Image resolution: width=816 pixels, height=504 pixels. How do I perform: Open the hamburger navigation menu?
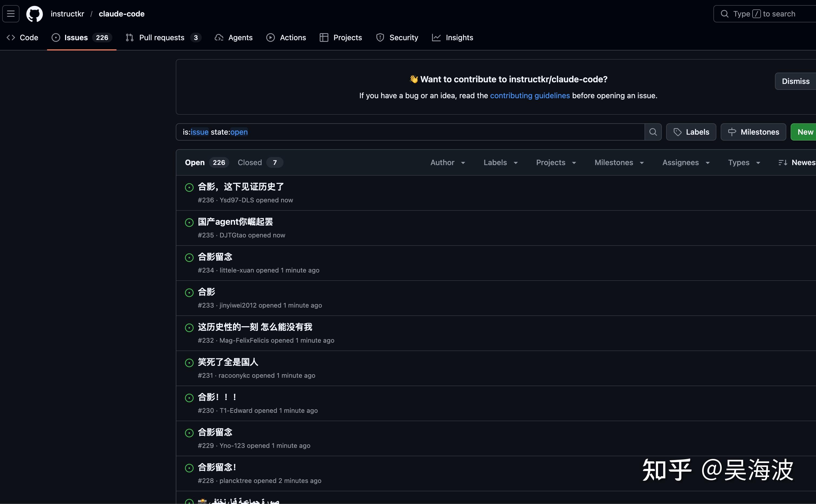11,14
